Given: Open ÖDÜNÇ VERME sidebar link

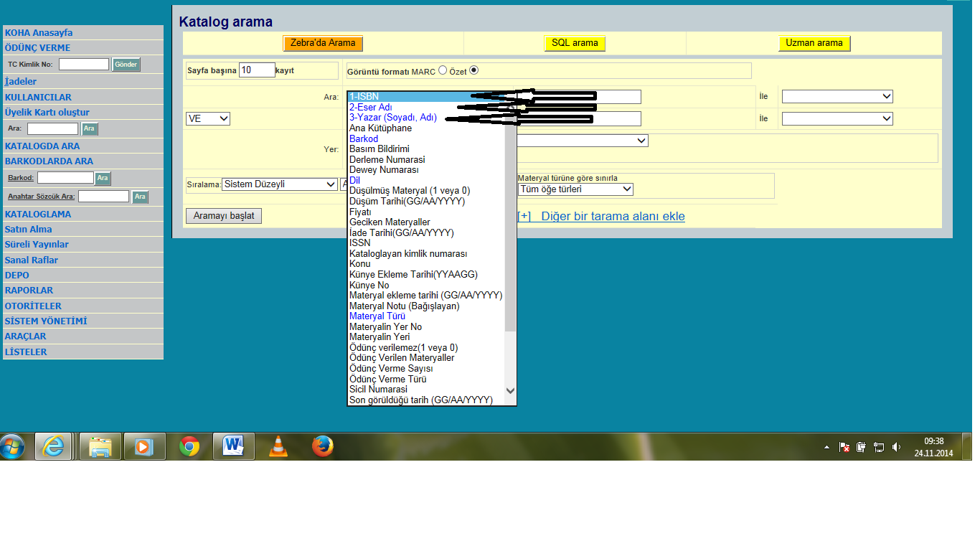Looking at the screenshot, I should 37,47.
